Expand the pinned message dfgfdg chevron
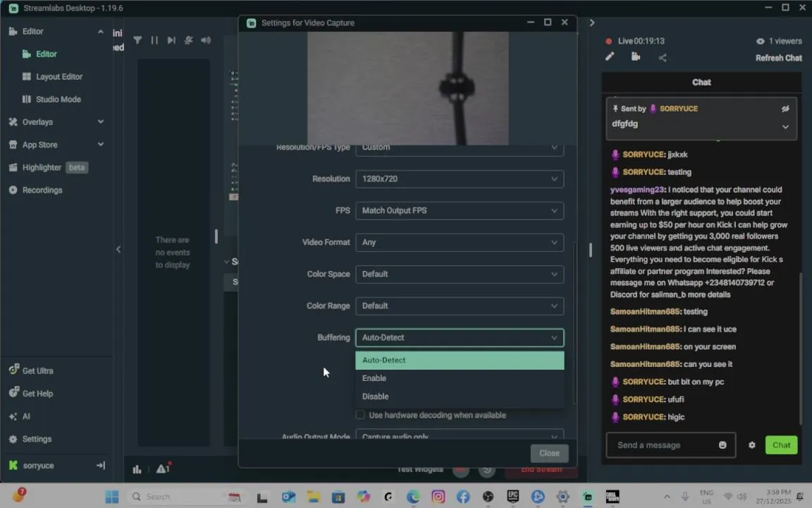Image resolution: width=812 pixels, height=508 pixels. pos(785,126)
